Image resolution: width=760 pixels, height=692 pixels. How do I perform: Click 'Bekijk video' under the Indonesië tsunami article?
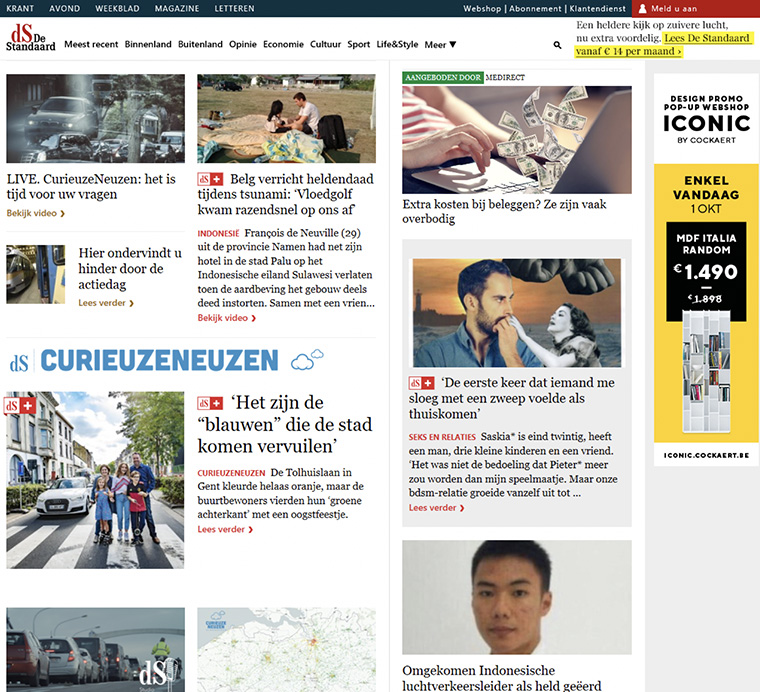click(226, 318)
